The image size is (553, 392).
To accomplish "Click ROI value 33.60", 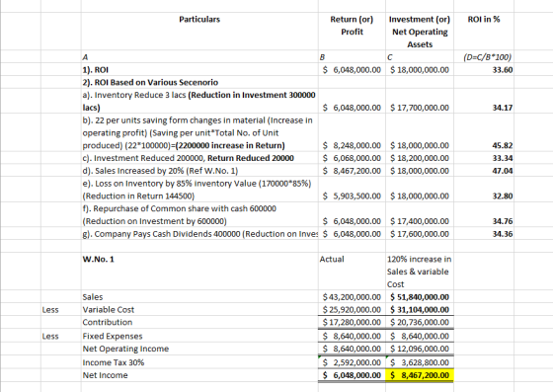I will tap(503, 70).
